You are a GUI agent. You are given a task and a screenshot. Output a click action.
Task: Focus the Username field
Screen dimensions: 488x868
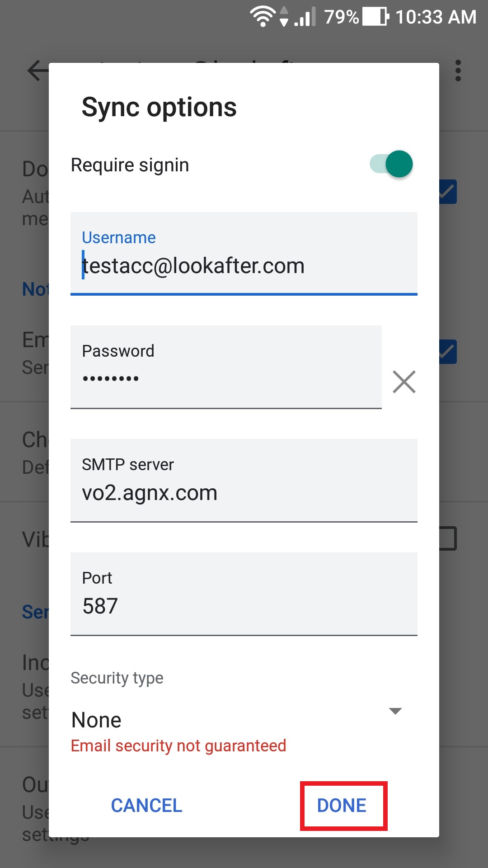(x=244, y=254)
